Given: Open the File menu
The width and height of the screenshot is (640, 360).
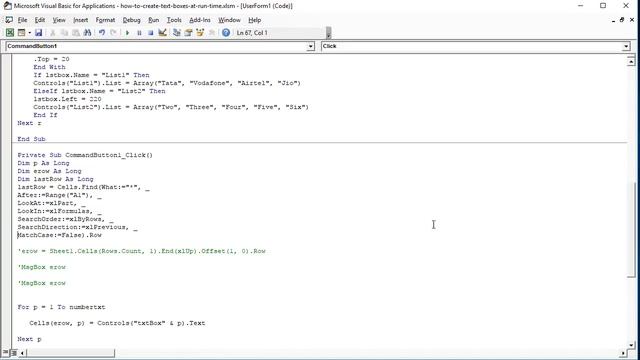Looking at the screenshot, I should point(22,20).
